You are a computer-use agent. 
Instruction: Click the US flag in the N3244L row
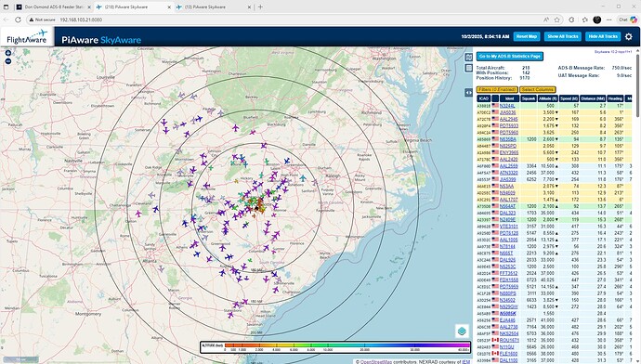[x=495, y=106]
